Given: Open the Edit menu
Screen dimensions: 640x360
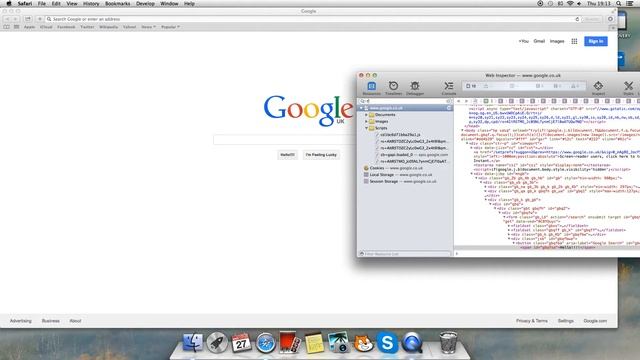Looking at the screenshot, I should coord(56,3).
